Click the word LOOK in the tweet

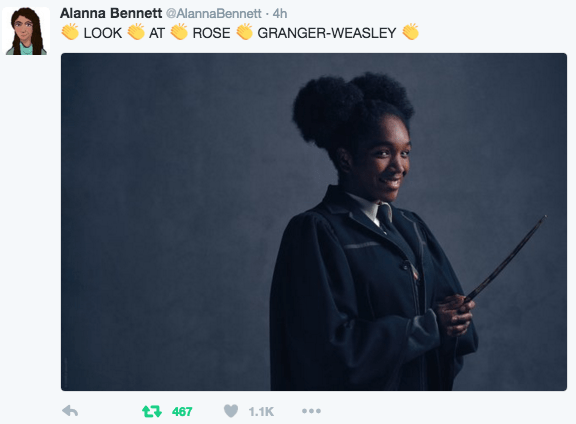point(102,33)
